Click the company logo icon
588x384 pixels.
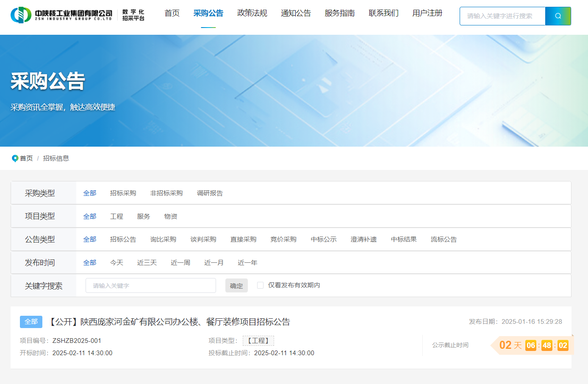[21, 15]
